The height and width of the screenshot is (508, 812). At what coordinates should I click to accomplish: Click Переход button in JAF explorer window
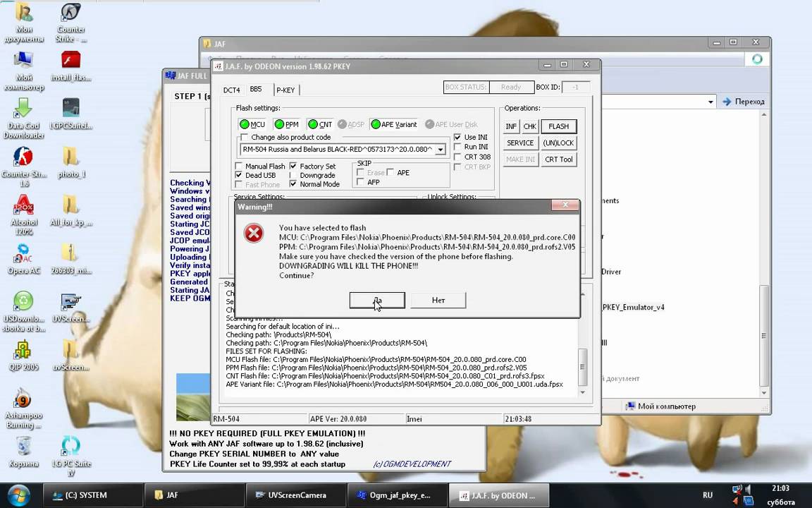[x=743, y=102]
